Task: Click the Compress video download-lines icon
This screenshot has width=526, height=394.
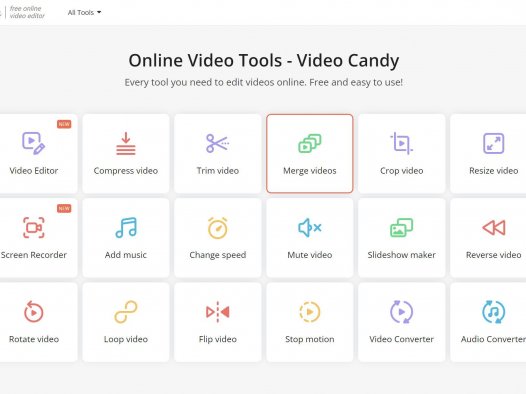Action: (126, 143)
